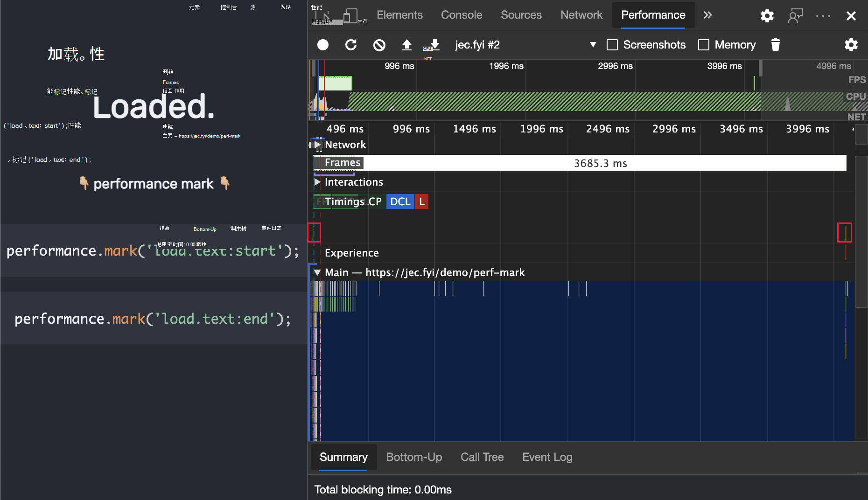
Task: Click the DCL timing marker
Action: pos(400,201)
